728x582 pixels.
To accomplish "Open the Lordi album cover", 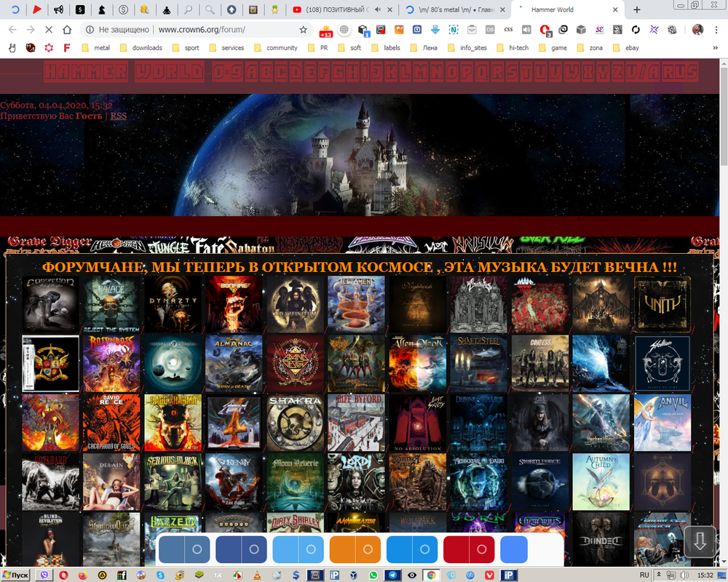I will (x=357, y=482).
